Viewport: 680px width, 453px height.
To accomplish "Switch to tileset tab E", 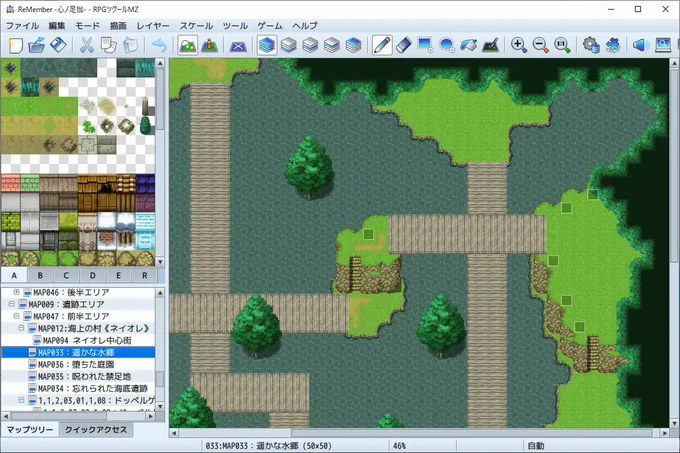I will click(118, 275).
